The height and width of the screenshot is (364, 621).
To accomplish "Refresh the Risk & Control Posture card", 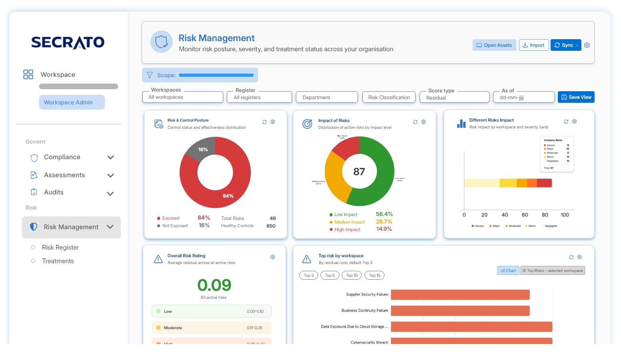I will click(264, 122).
